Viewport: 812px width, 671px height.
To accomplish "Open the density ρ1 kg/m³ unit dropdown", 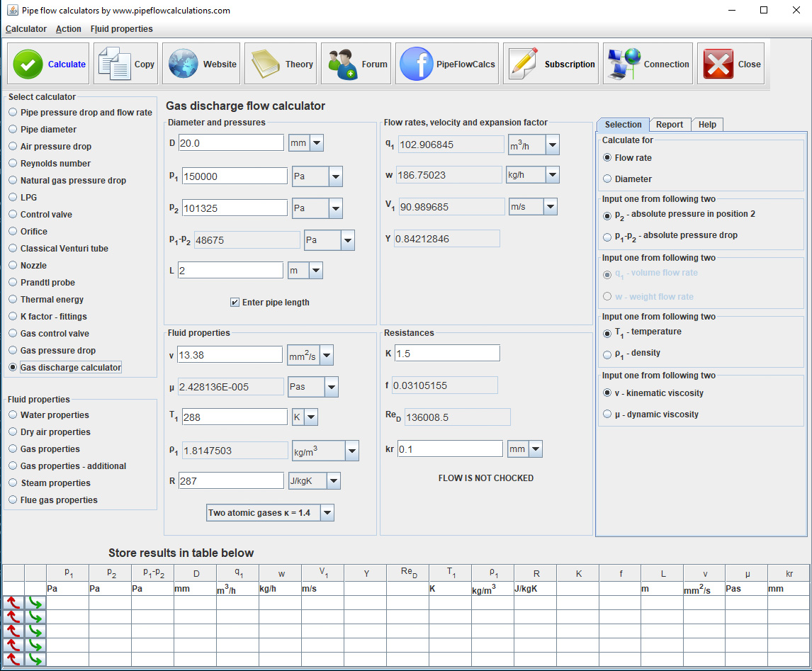I will (351, 451).
